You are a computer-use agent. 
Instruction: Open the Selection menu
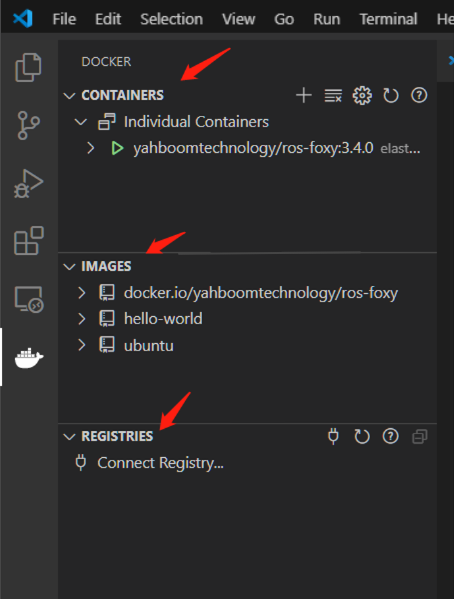[172, 19]
